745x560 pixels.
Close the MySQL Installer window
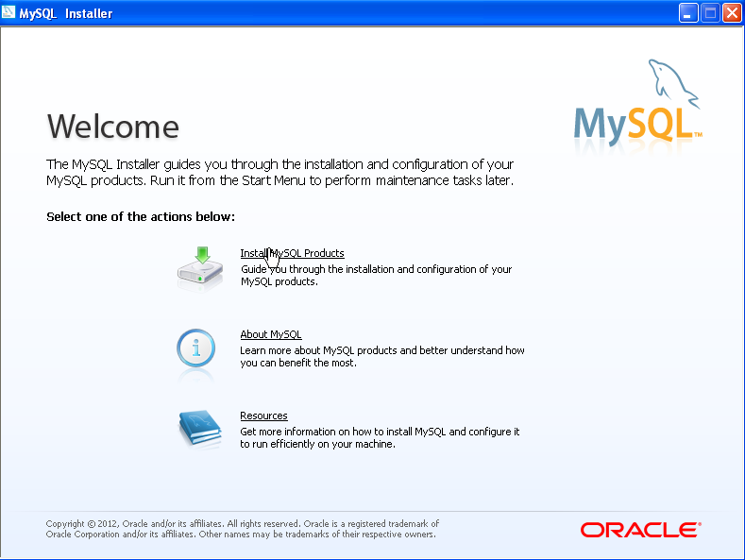(x=731, y=12)
